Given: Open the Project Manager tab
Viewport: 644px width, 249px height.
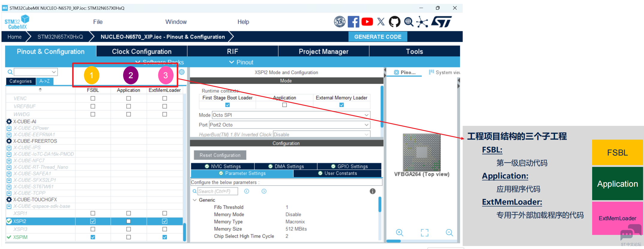Looking at the screenshot, I should [323, 52].
